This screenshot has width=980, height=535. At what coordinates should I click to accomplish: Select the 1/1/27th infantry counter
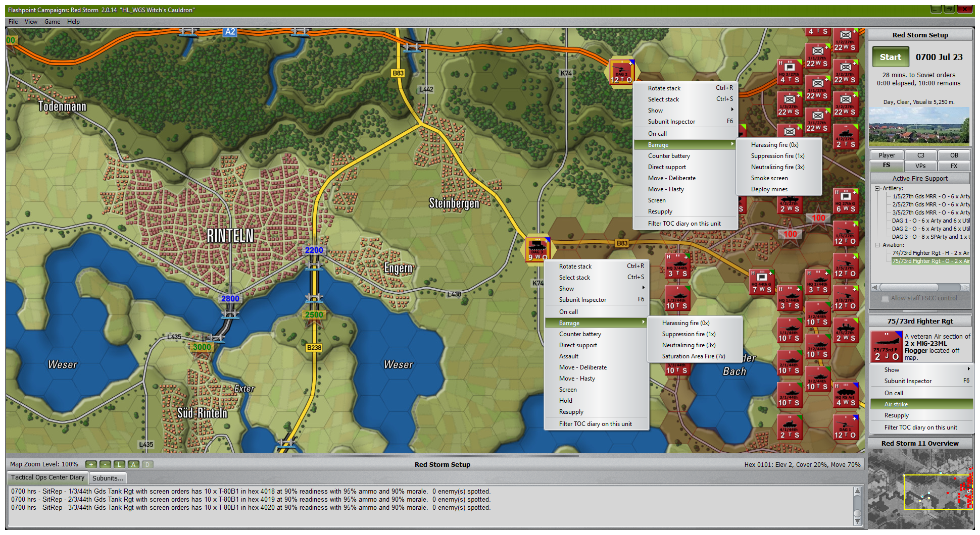click(818, 56)
